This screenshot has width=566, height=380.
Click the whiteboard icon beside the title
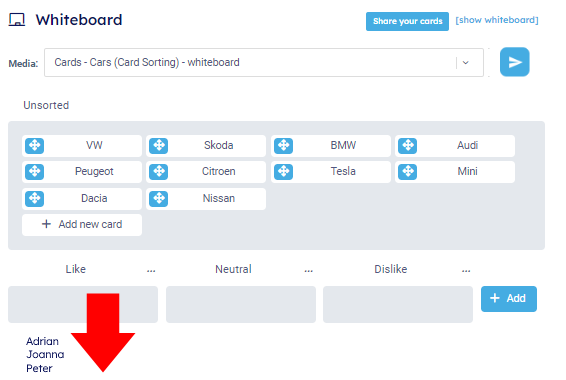(x=17, y=20)
